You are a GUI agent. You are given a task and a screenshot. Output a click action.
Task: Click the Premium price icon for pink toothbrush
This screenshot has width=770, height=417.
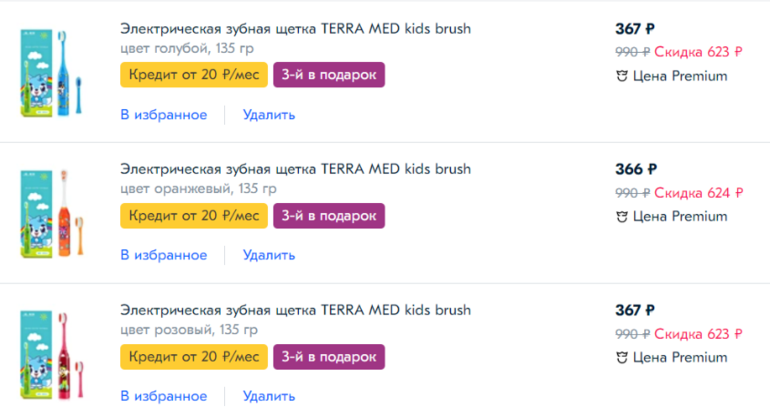click(x=621, y=357)
